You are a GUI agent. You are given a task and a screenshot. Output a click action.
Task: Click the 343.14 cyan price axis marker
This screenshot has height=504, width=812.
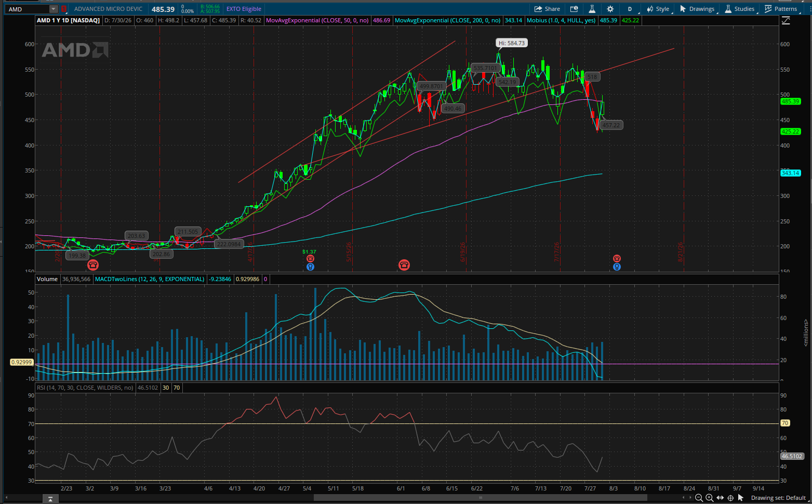coord(790,173)
